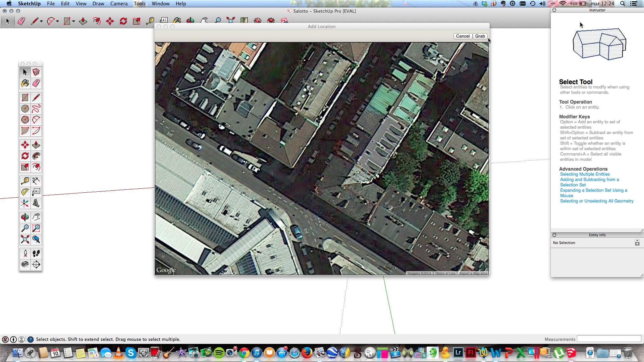The height and width of the screenshot is (362, 644).
Task: Open Selecting Multiple Entities link
Action: tap(585, 174)
